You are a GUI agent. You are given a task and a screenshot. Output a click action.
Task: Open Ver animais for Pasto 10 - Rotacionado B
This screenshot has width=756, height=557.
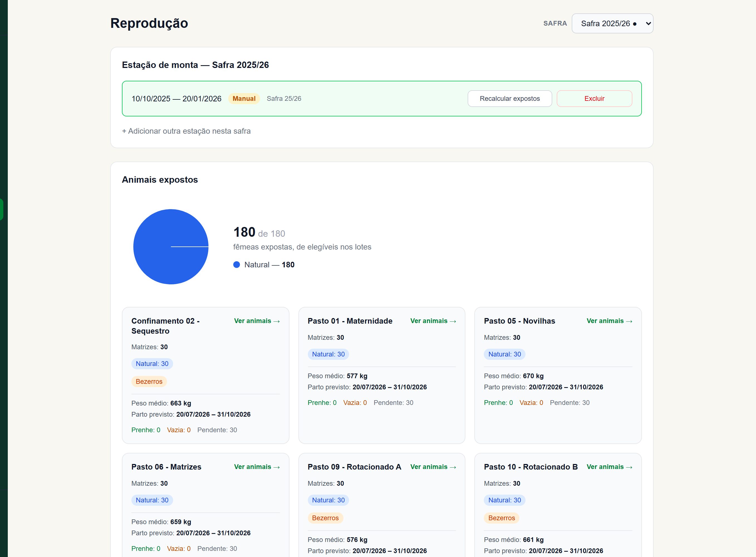tap(609, 467)
